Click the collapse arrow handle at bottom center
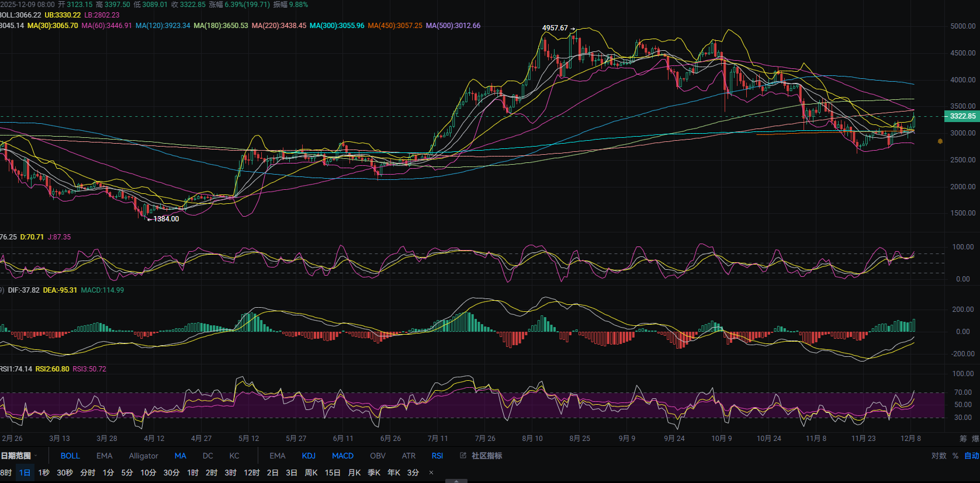The image size is (980, 483). pos(456,481)
